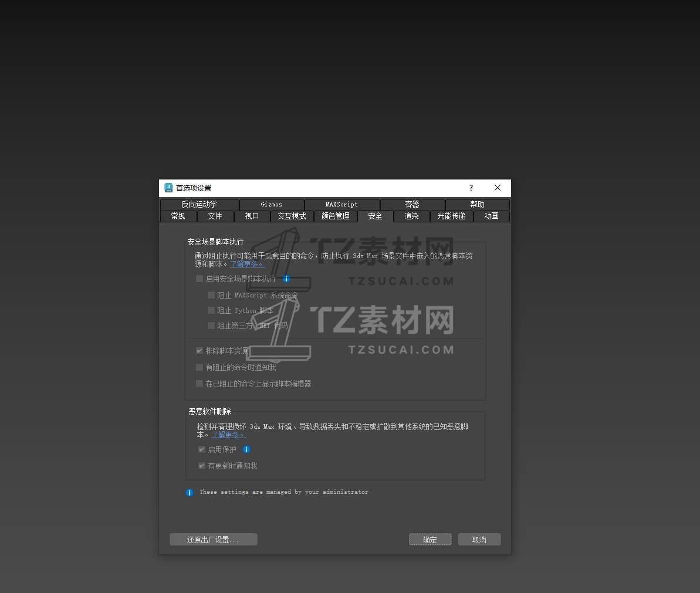This screenshot has width=700, height=593.
Task: Enable 启用安全场景脚本执行 checkbox
Action: [199, 279]
